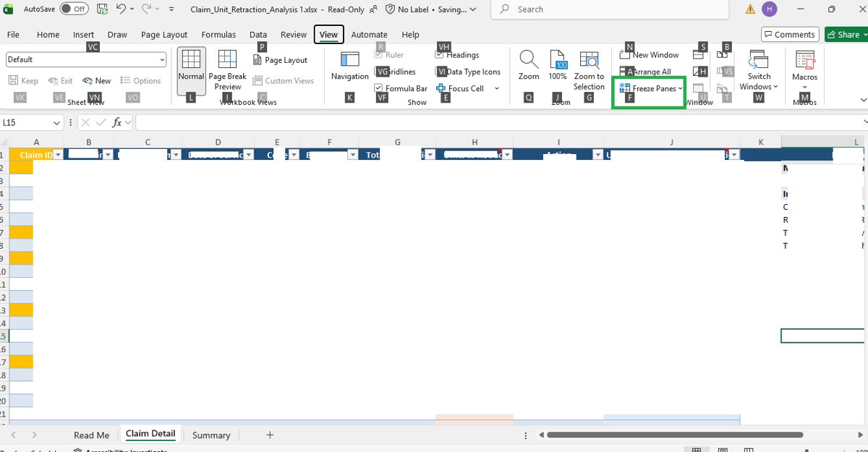Viewport: 868px width, 452px height.
Task: Collapse ribbon with chevron
Action: pos(863,100)
